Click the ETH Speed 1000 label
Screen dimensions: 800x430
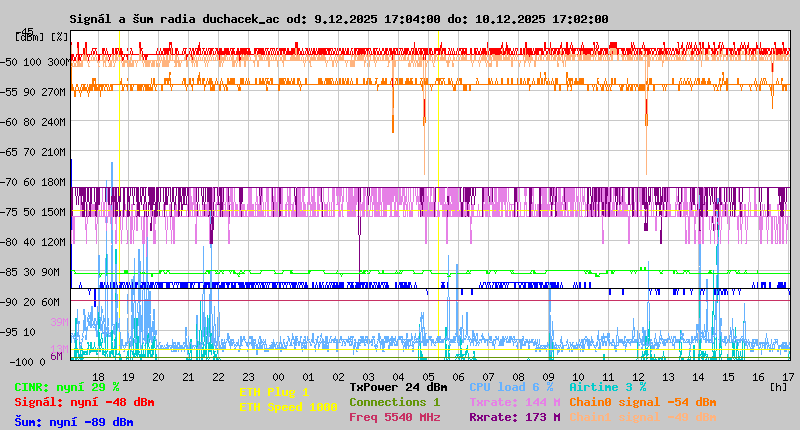[288, 407]
